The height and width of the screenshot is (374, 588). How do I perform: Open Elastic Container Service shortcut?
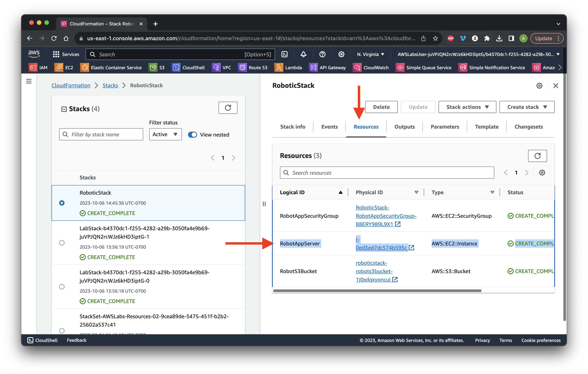[111, 68]
